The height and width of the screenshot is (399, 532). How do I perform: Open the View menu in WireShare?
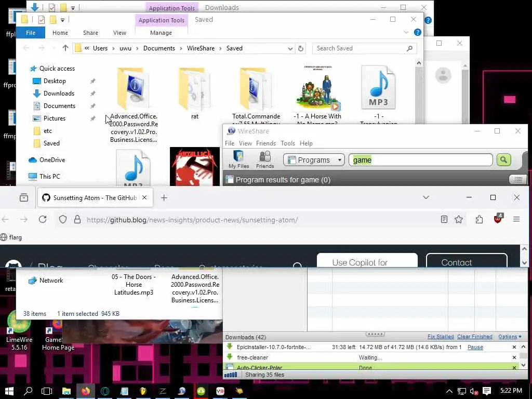(245, 143)
